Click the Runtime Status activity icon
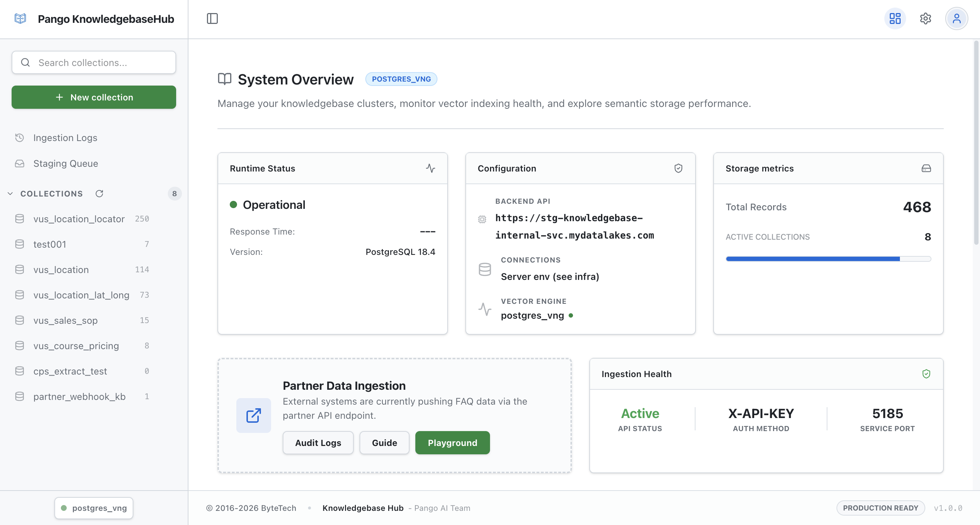This screenshot has height=525, width=980. tap(430, 168)
